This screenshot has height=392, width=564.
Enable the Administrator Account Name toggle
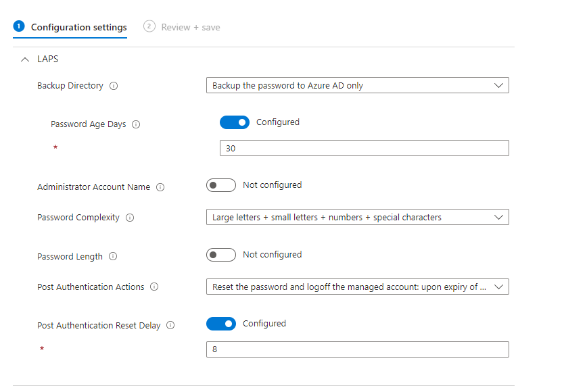pyautogui.click(x=220, y=185)
